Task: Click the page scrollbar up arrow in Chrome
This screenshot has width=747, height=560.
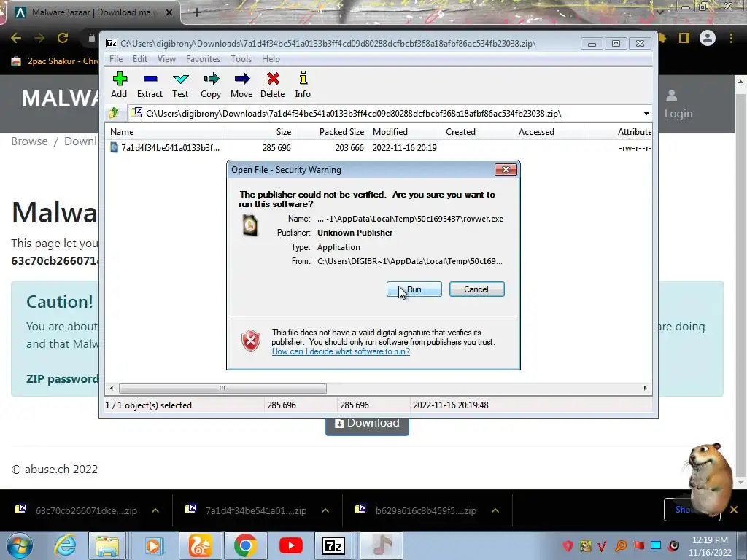Action: tap(741, 82)
